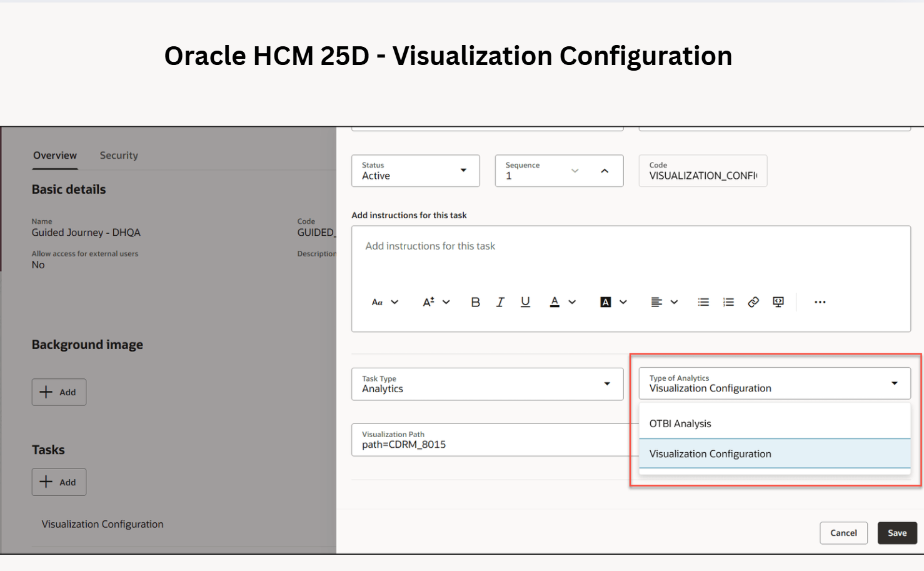Image resolution: width=924 pixels, height=571 pixels.
Task: Insert a numbered list
Action: pyautogui.click(x=728, y=302)
